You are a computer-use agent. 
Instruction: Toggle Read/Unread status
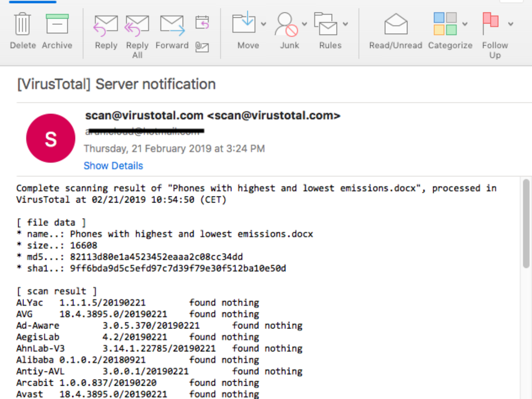point(395,31)
